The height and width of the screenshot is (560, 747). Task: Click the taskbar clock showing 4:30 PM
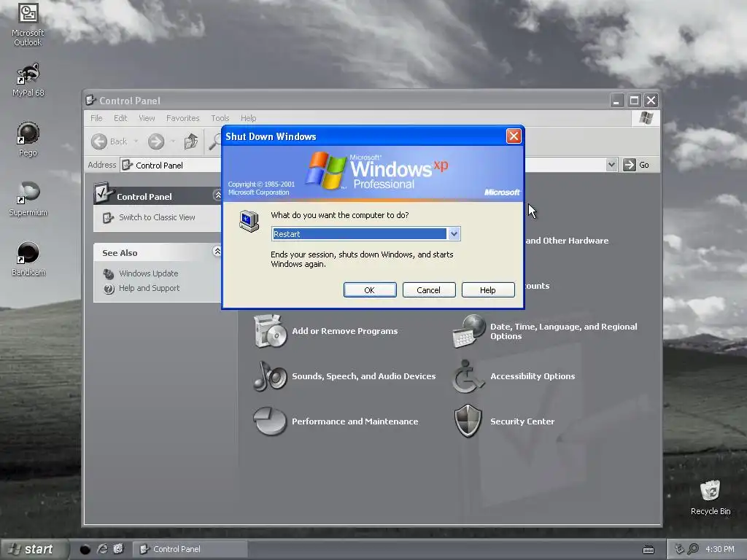point(719,549)
